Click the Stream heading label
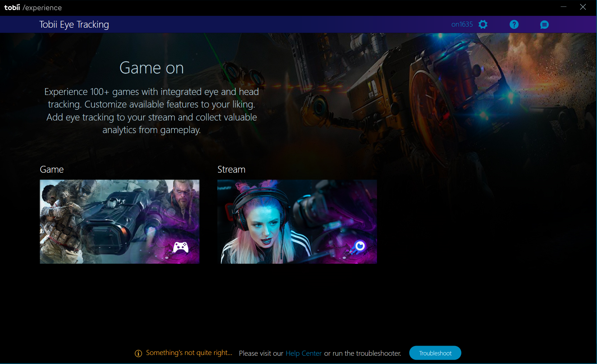 (231, 169)
